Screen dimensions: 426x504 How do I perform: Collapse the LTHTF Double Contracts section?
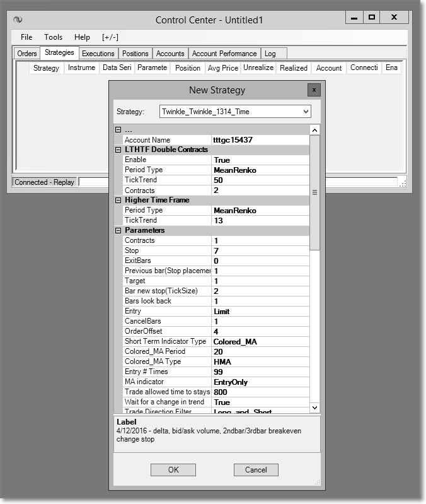(x=118, y=150)
